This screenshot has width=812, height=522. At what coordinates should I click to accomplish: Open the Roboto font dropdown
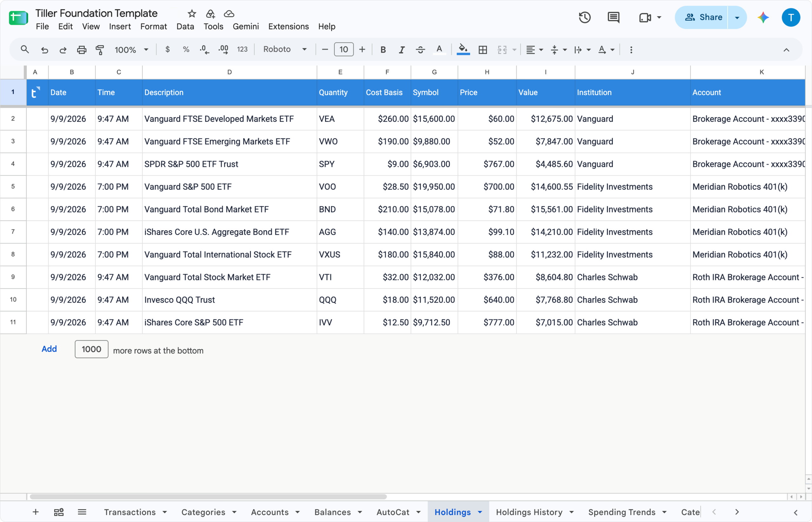[285, 49]
